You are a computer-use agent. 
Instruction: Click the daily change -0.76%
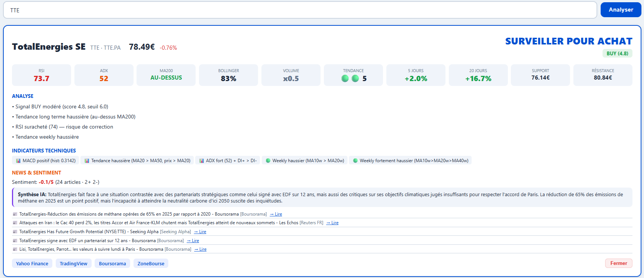click(168, 48)
